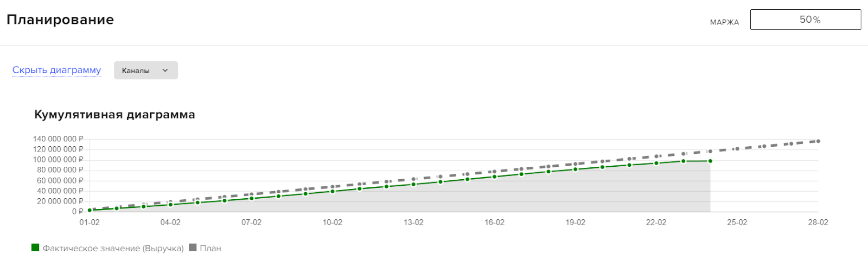Click the green legend color square
The image size is (868, 261).
(35, 247)
